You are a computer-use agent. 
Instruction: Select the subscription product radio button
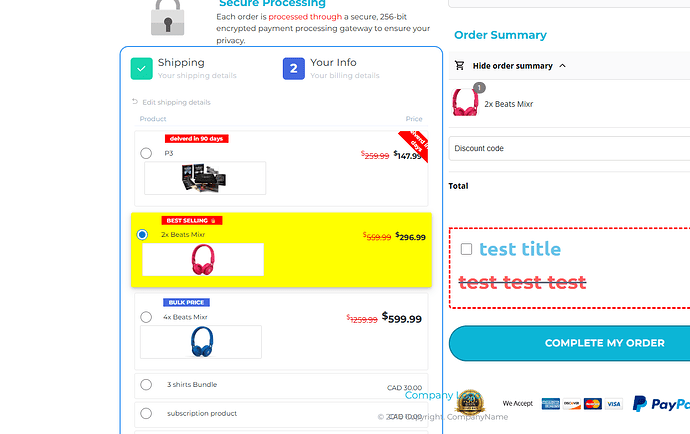pos(146,413)
